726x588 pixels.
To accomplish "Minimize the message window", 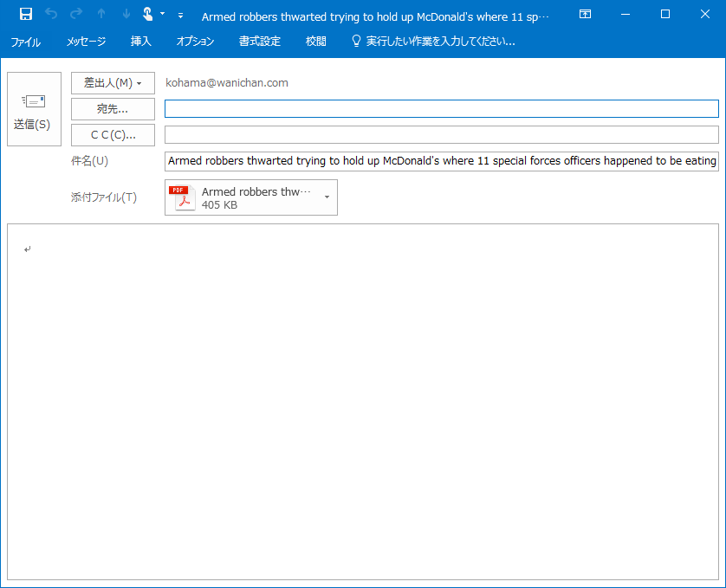I will (x=626, y=15).
